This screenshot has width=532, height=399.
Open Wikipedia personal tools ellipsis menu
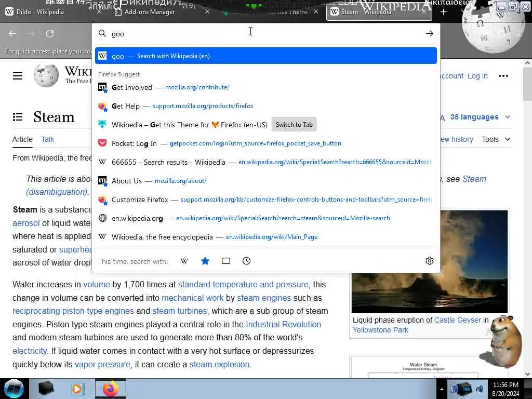click(503, 76)
